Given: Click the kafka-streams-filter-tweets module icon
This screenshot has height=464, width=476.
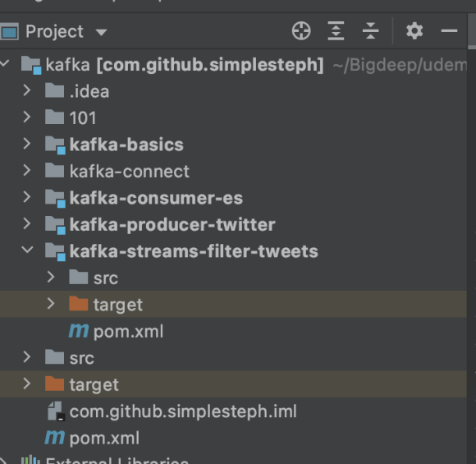Looking at the screenshot, I should pos(55,252).
